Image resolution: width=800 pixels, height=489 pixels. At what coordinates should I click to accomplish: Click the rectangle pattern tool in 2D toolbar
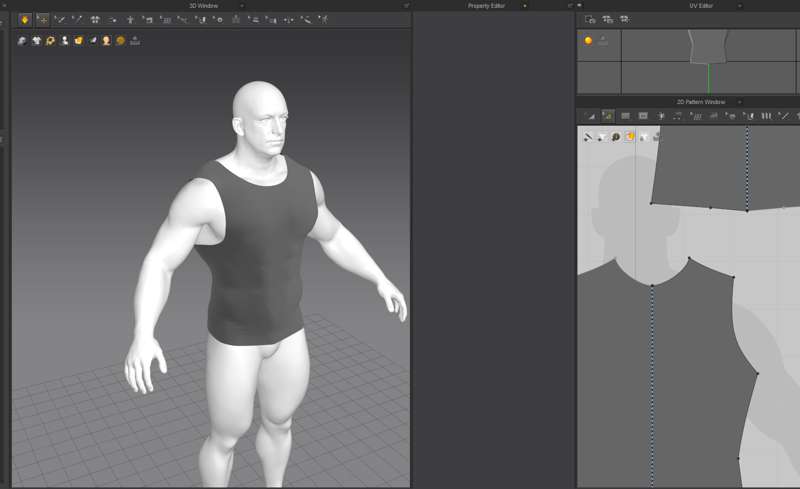click(x=626, y=116)
